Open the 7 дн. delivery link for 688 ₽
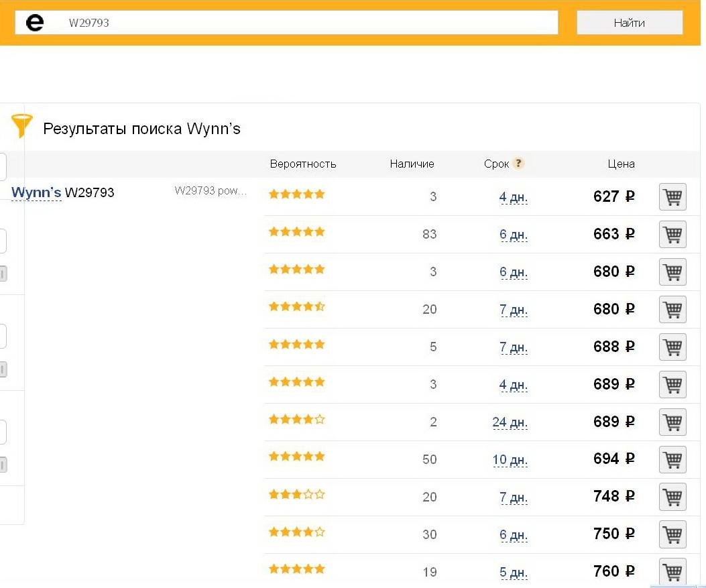Screen dimensions: 706x588 point(513,347)
